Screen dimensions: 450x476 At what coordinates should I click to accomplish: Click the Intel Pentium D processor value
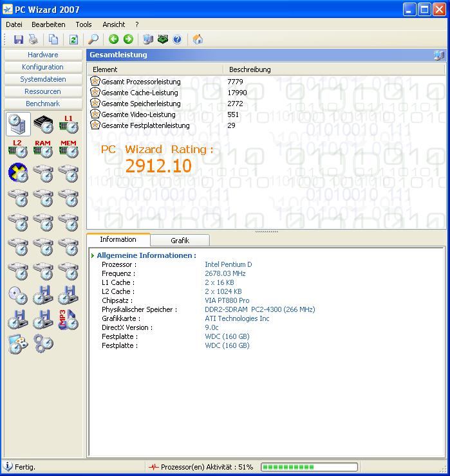click(x=229, y=264)
